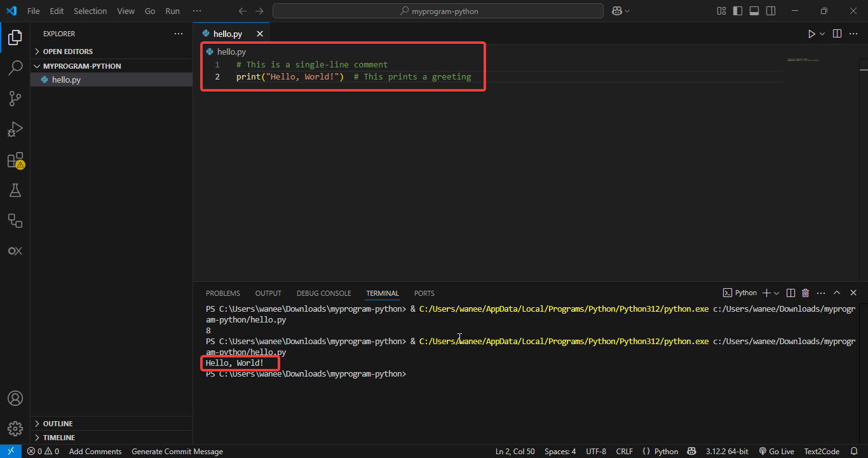
Task: Open editor More Actions ellipsis
Action: click(855, 34)
